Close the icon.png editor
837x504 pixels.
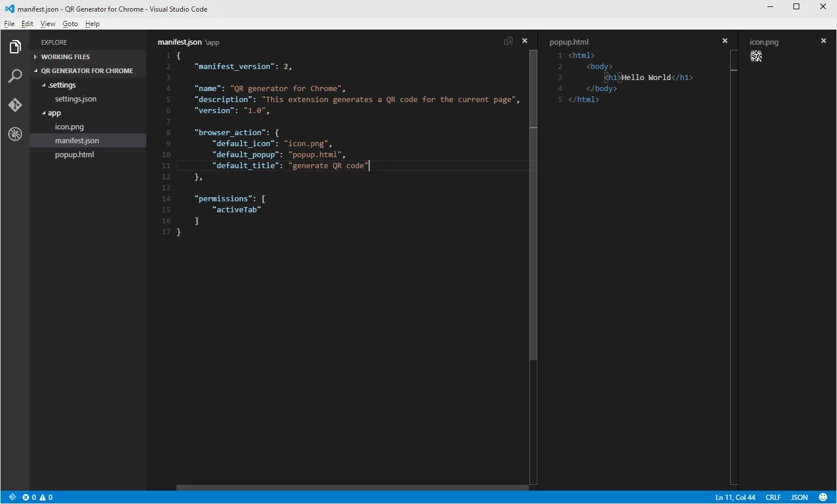click(x=823, y=41)
